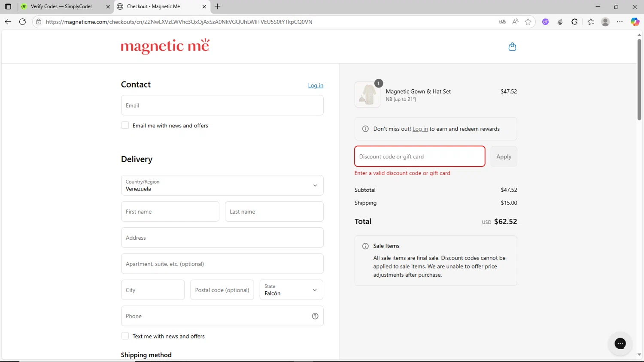644x362 pixels.
Task: Open the Extensions puzzle icon
Action: pyautogui.click(x=574, y=21)
